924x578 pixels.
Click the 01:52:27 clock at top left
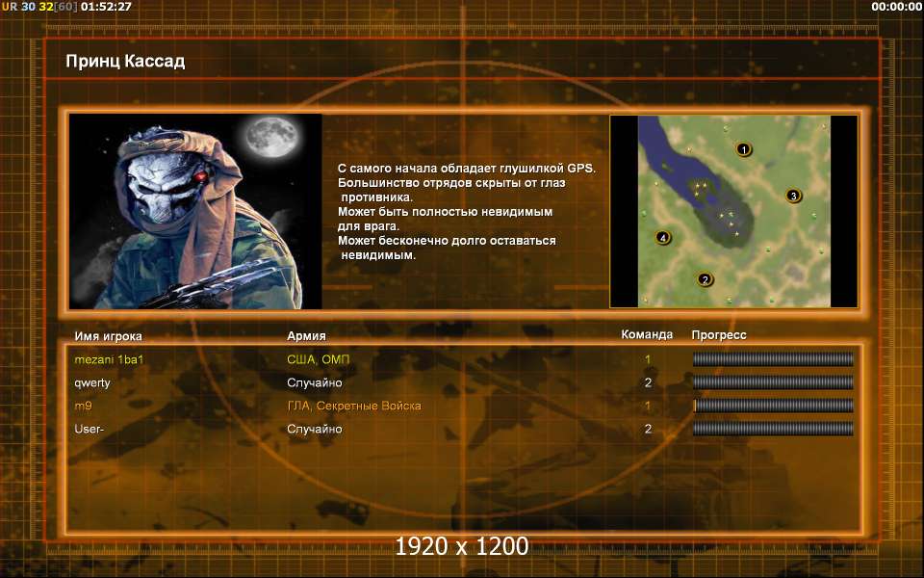coord(106,7)
